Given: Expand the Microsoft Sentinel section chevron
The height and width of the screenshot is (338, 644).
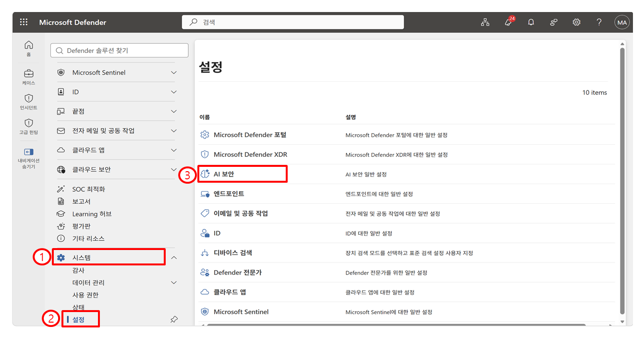Looking at the screenshot, I should 174,73.
